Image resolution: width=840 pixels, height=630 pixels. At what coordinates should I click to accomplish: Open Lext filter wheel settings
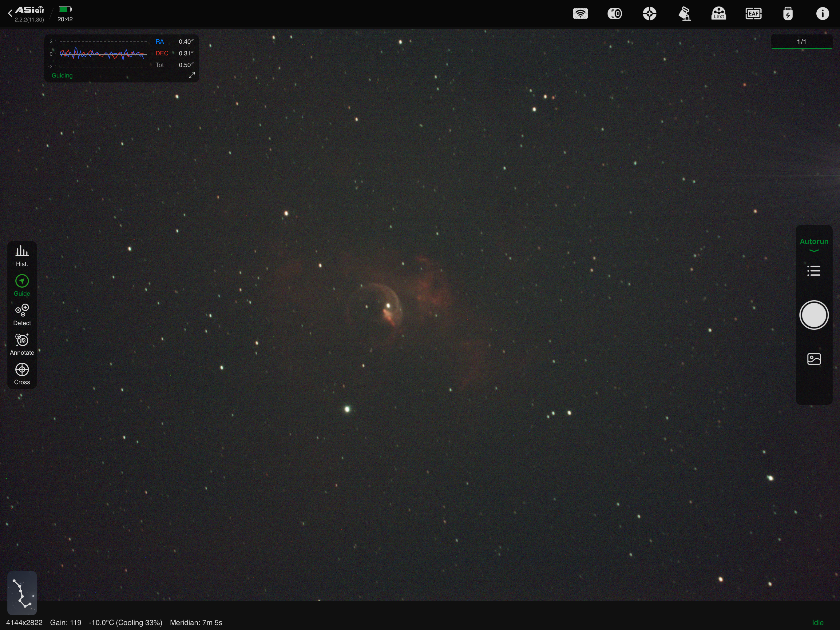719,14
